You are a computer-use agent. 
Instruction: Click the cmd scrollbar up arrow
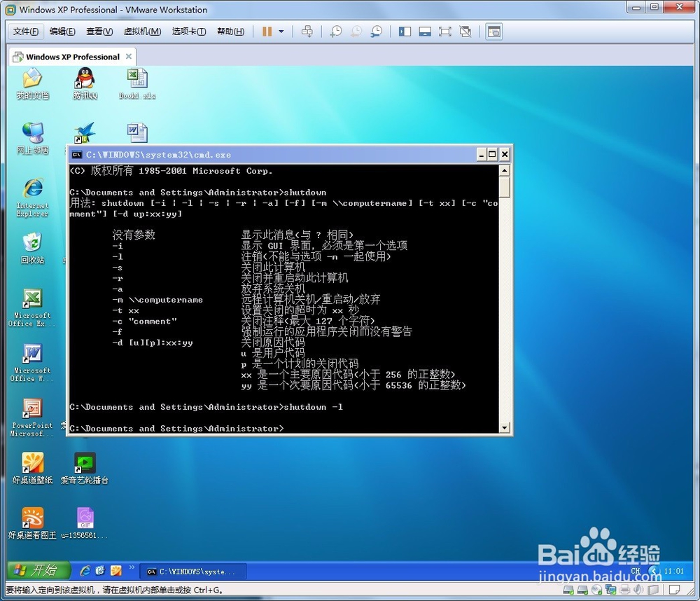tap(505, 170)
